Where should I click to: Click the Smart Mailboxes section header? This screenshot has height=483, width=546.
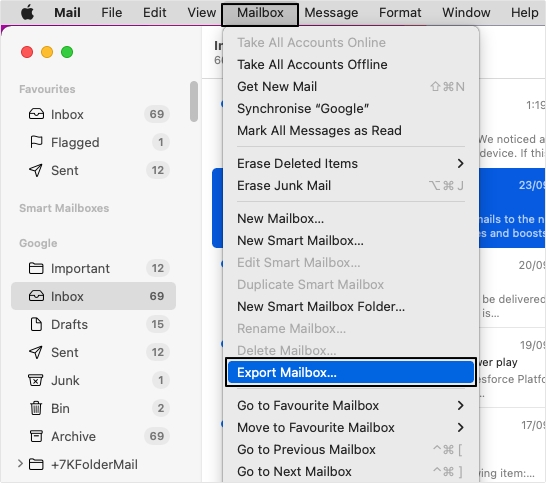coord(64,208)
